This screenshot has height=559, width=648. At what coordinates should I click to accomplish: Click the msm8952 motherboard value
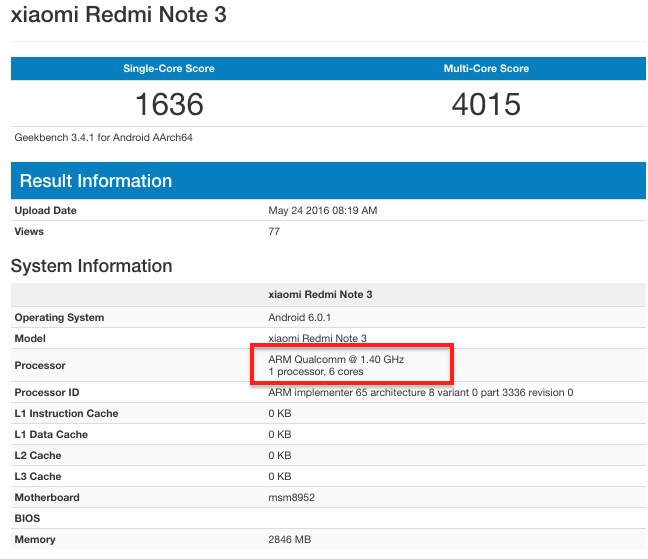pyautogui.click(x=291, y=497)
